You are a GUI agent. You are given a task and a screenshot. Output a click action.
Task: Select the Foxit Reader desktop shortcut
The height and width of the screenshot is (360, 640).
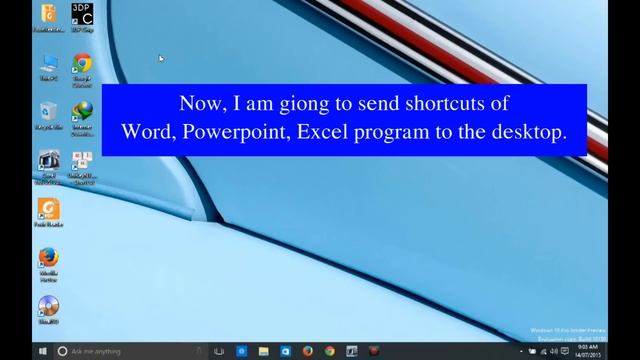click(x=49, y=212)
